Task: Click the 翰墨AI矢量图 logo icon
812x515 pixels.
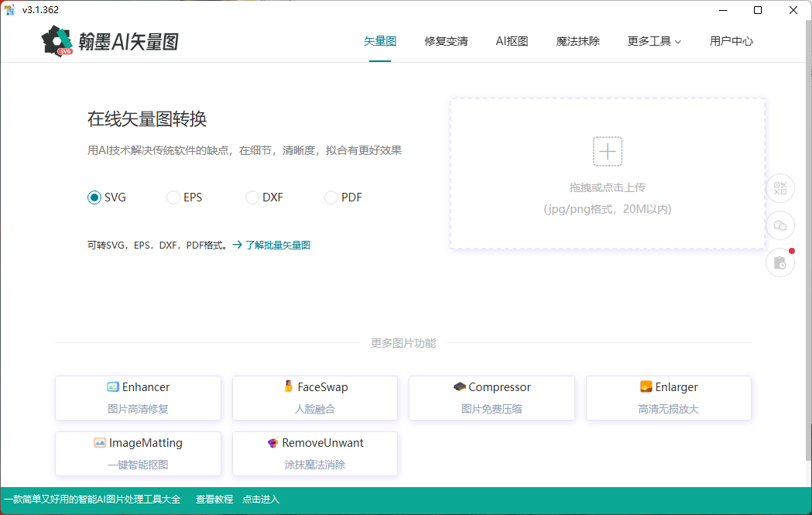Action: point(57,41)
